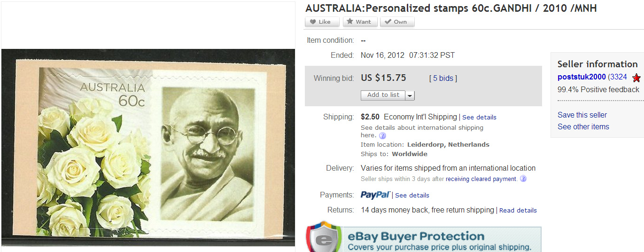The image size is (644, 252).
Task: Click the eBay Buyer Protection shield icon
Action: (323, 237)
